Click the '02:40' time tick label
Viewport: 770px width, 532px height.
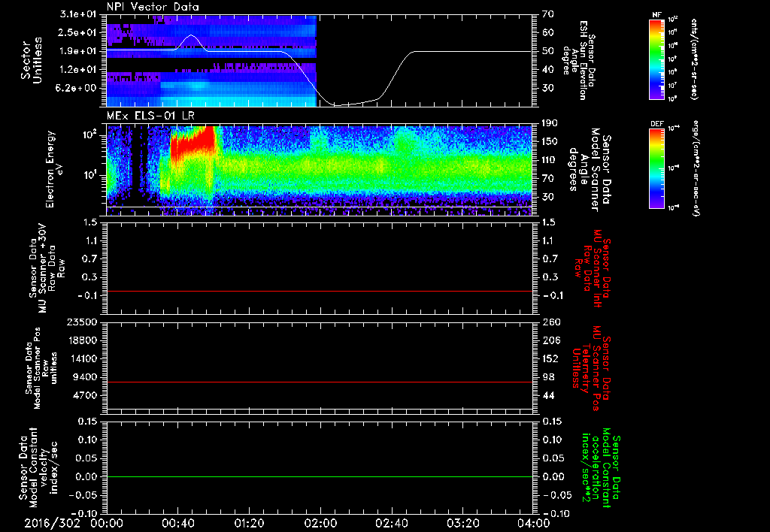click(x=391, y=523)
